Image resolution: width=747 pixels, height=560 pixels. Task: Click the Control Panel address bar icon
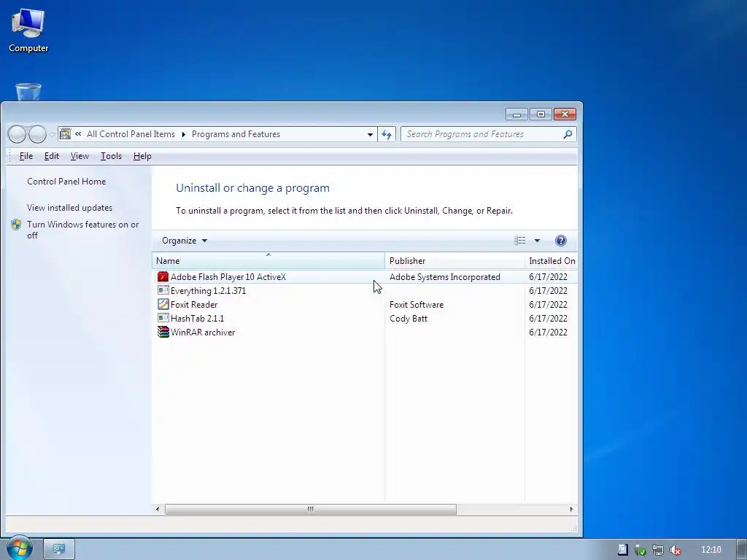(65, 134)
